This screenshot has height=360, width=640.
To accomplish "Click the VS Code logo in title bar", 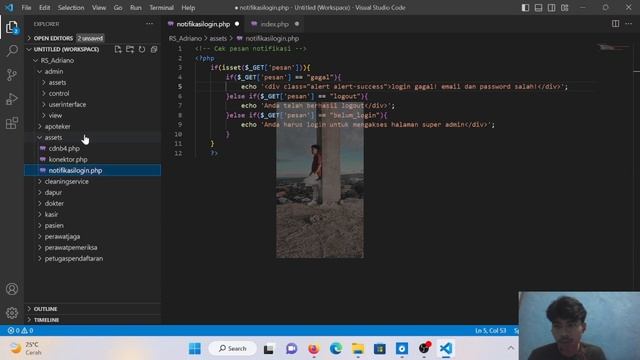I will pyautogui.click(x=9, y=7).
